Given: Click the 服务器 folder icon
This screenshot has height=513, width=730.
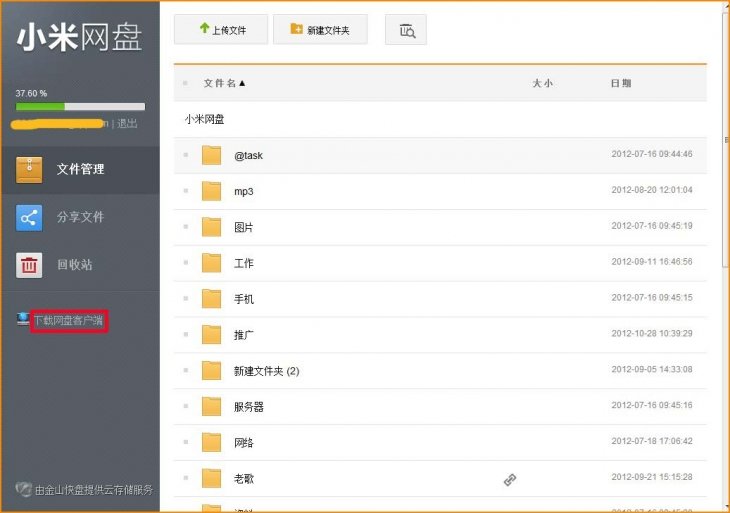Looking at the screenshot, I should (x=211, y=406).
